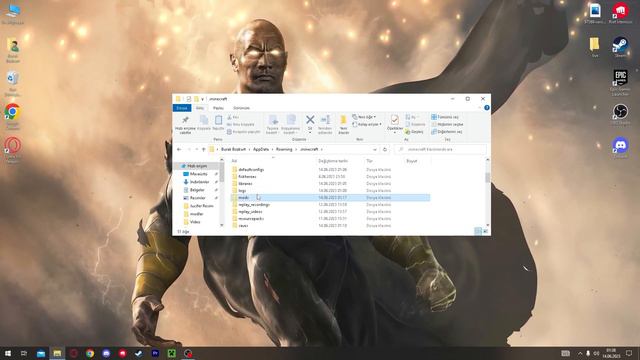Click the address bar refresh icon
The height and width of the screenshot is (360, 640).
385,150
